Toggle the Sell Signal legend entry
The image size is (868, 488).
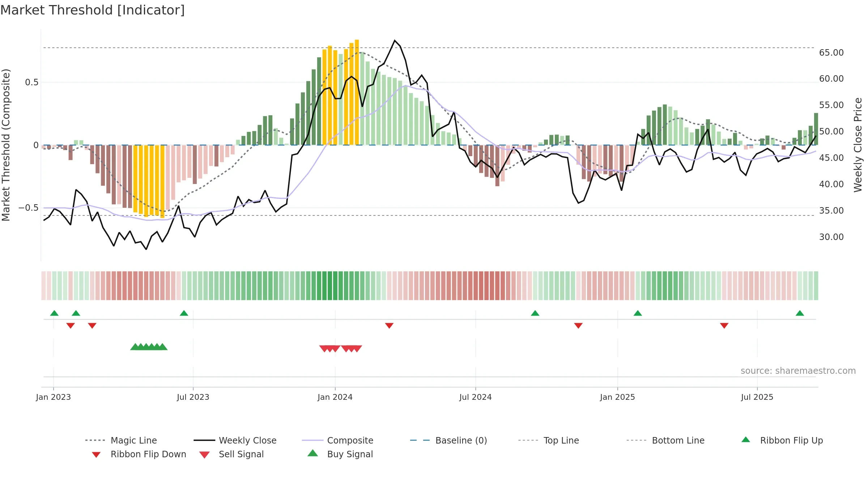click(231, 454)
